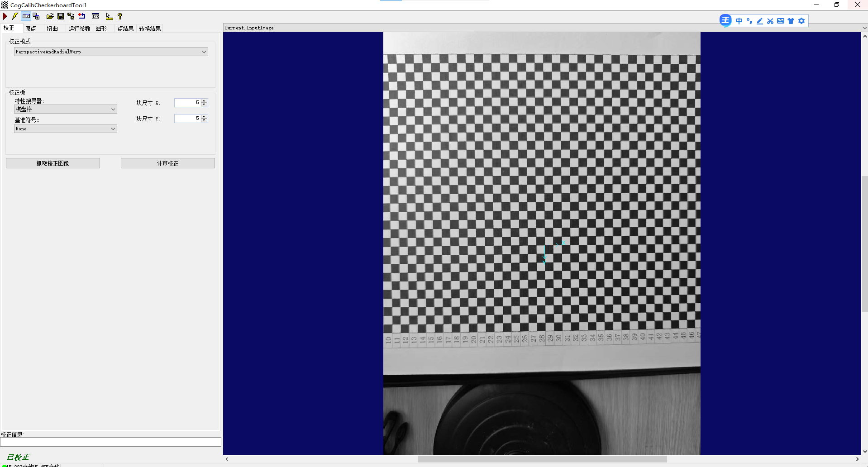Screen dimensions: 868x467
Task: Save with the single floppy disk icon
Action: (x=61, y=16)
